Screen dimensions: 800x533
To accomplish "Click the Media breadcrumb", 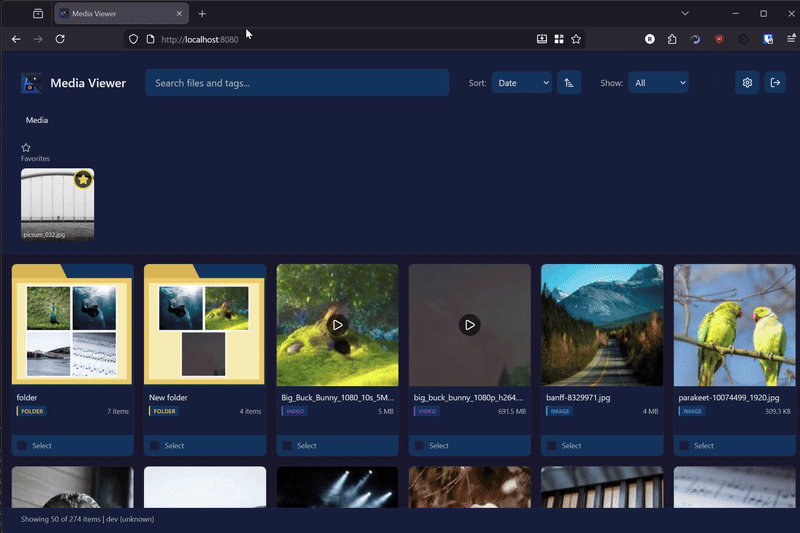I will click(x=37, y=120).
